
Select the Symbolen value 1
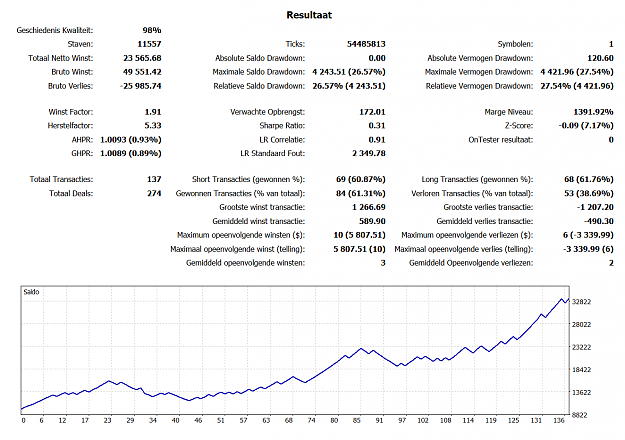click(x=611, y=44)
